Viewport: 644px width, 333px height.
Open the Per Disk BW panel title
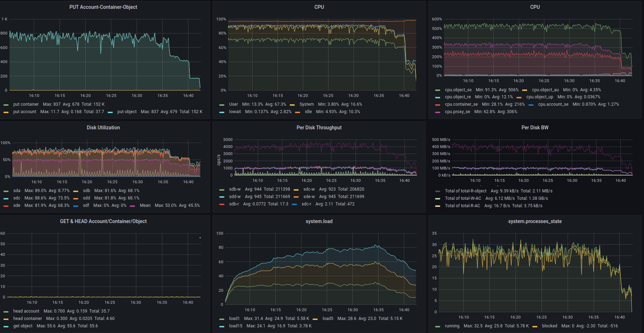(x=534, y=128)
